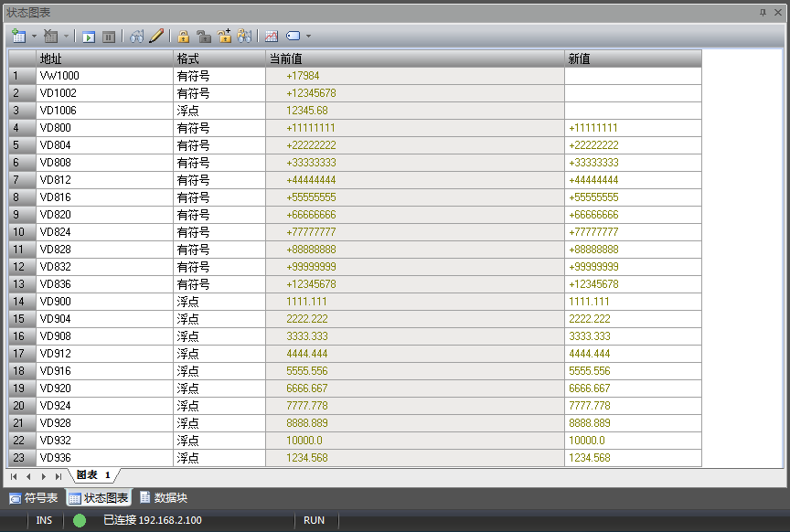The image size is (790, 532).
Task: Click the read all forced values icon
Action: (x=244, y=37)
